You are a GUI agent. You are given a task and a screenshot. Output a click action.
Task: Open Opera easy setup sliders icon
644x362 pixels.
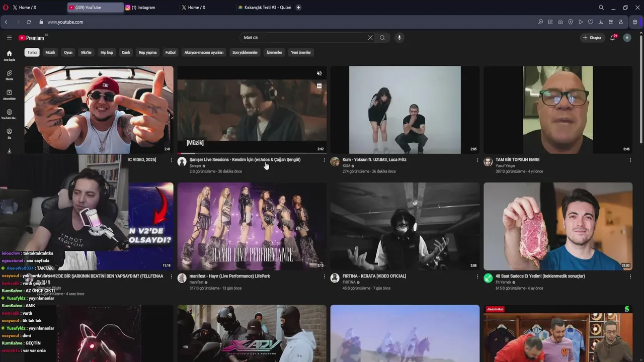click(611, 22)
